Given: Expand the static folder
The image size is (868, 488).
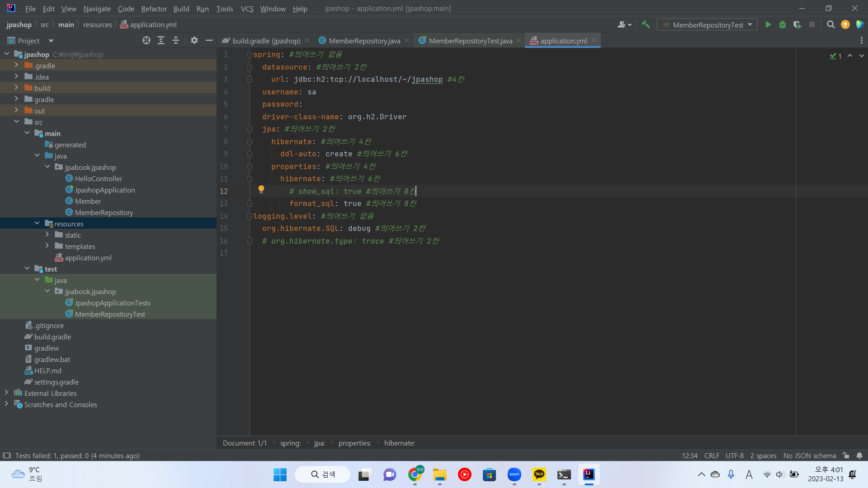Looking at the screenshot, I should coord(47,235).
